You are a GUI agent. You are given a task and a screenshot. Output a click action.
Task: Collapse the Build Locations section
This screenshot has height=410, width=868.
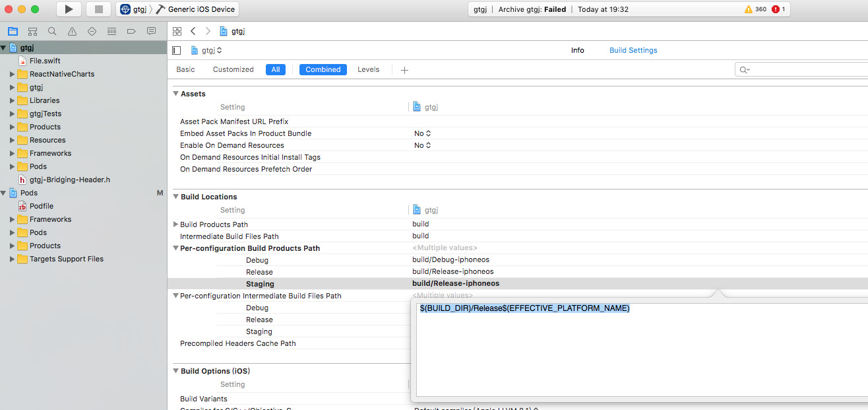(x=176, y=197)
